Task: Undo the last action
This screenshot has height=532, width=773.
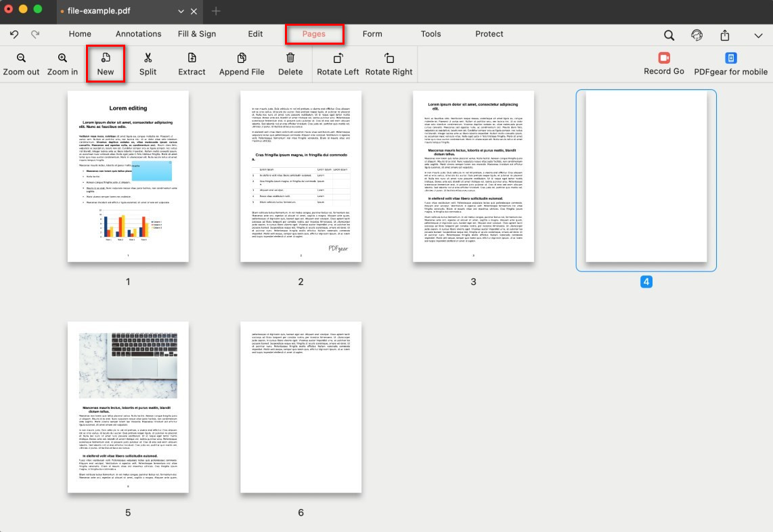Action: (x=14, y=34)
